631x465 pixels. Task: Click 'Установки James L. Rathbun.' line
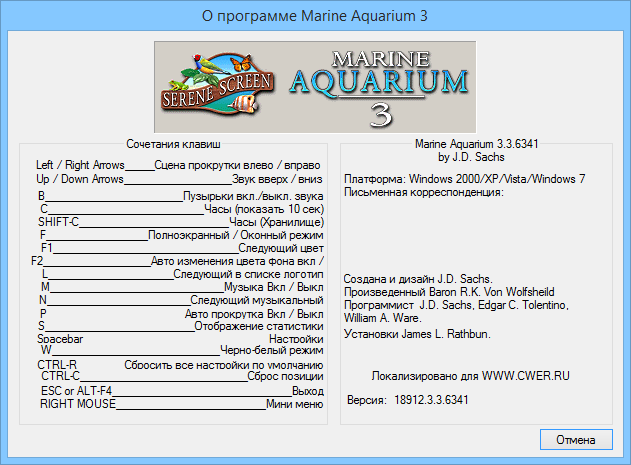pos(417,334)
